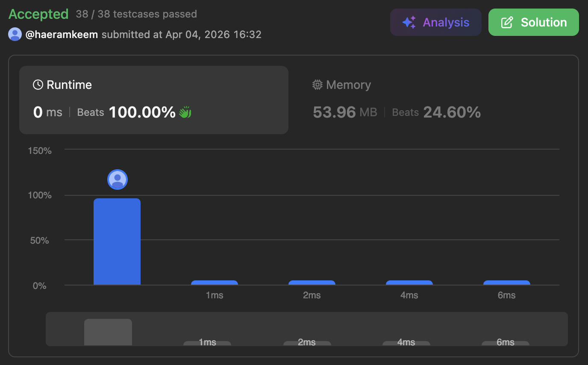Viewport: 588px width, 365px height.
Task: Click the 2ms bar in the chart
Action: (312, 283)
